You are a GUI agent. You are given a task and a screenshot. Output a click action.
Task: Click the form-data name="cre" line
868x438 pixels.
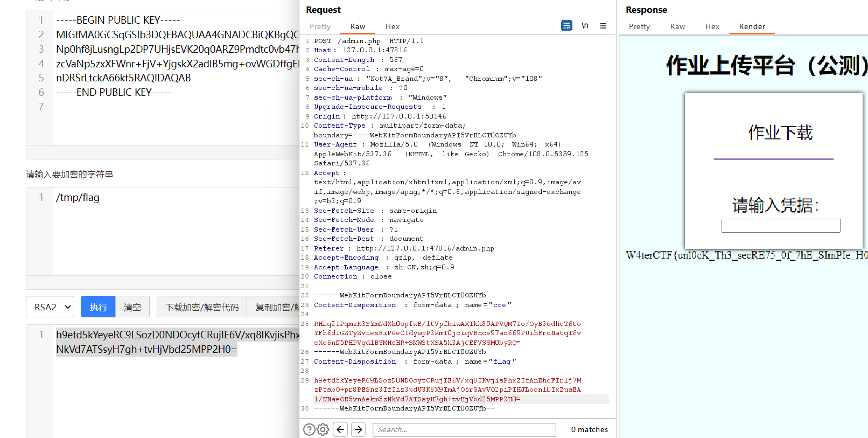[x=412, y=305]
